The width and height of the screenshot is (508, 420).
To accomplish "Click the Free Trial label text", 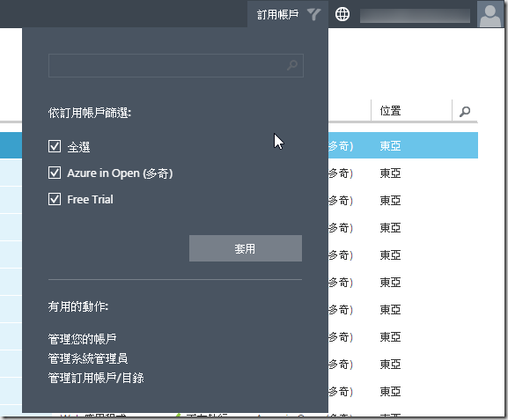I will [90, 199].
